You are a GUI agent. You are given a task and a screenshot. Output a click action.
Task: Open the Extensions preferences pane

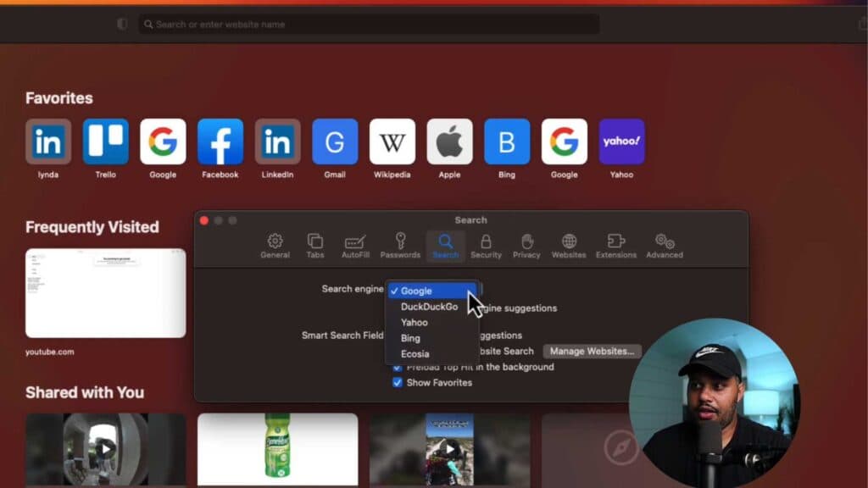tap(616, 247)
